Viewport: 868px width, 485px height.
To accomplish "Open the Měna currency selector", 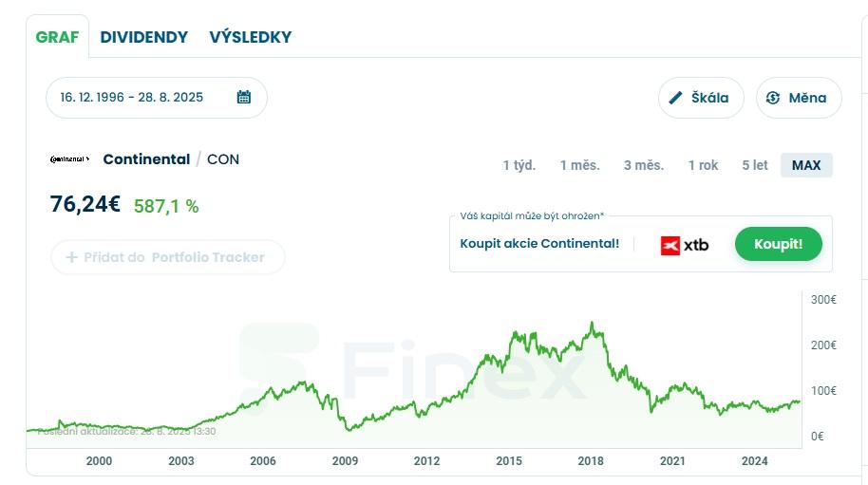I will [x=799, y=98].
